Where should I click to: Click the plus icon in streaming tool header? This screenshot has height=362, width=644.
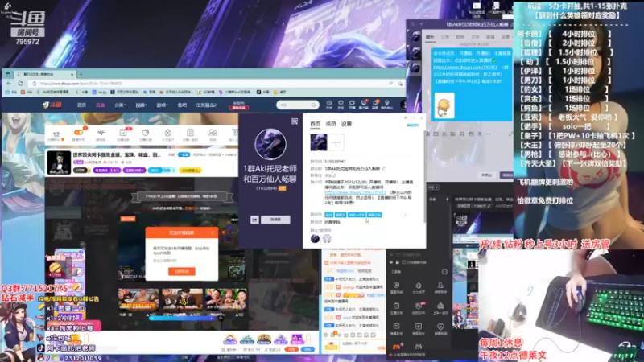point(447,199)
